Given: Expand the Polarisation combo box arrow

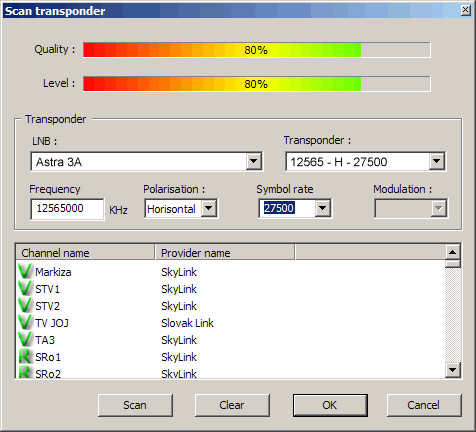Looking at the screenshot, I should (209, 209).
